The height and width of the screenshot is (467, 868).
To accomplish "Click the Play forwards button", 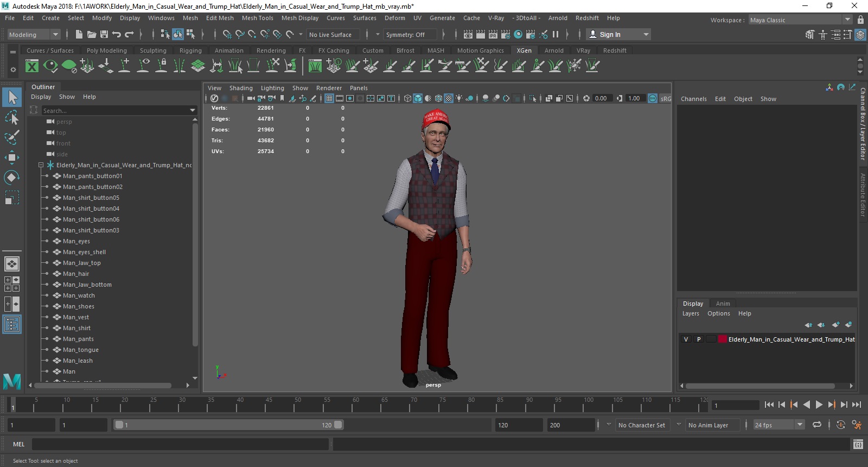I will tap(819, 405).
